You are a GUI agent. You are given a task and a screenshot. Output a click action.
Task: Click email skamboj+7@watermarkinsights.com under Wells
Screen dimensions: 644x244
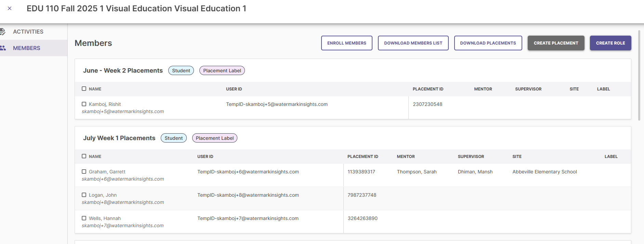point(122,225)
